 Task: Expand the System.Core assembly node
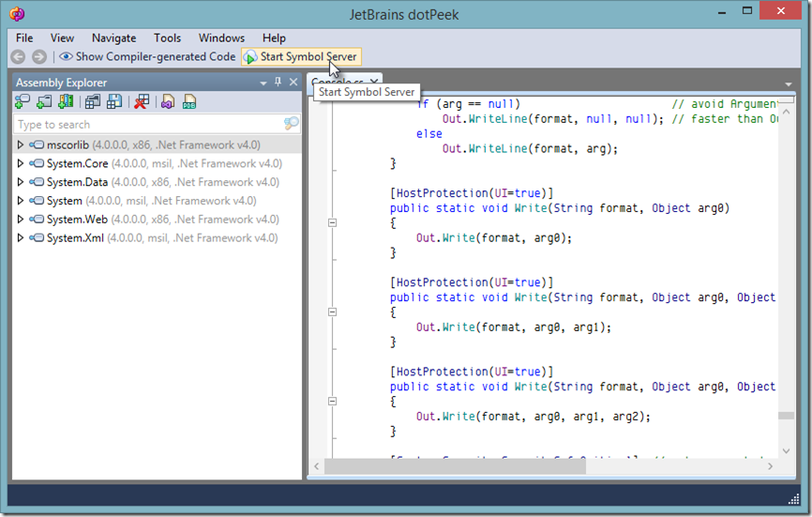(x=21, y=164)
